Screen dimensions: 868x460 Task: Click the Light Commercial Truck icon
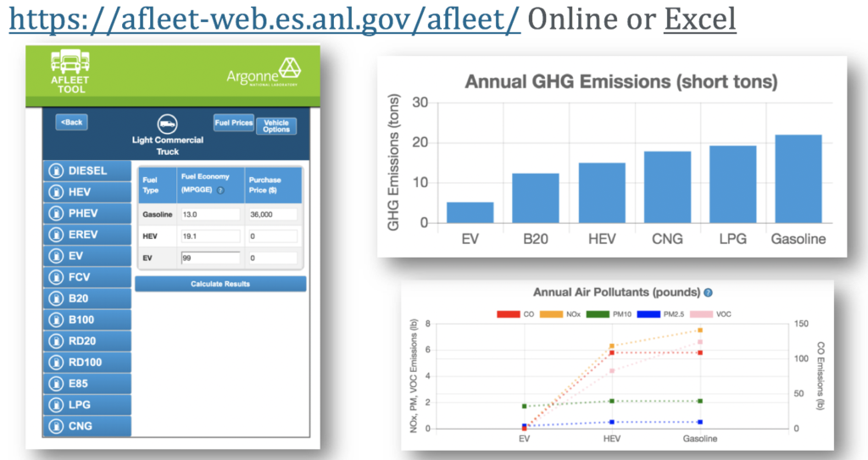pos(167,124)
